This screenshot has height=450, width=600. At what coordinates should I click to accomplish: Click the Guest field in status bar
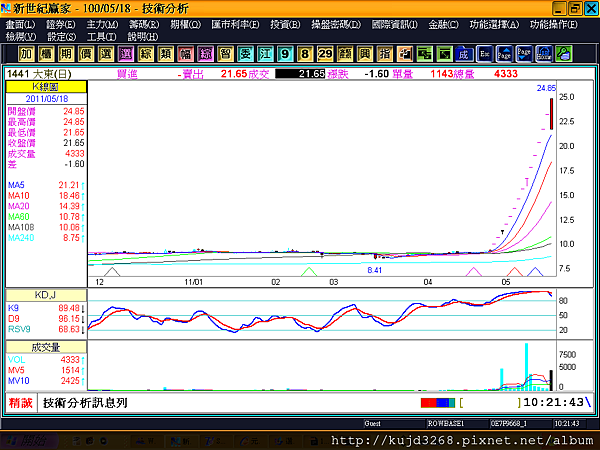point(393,424)
